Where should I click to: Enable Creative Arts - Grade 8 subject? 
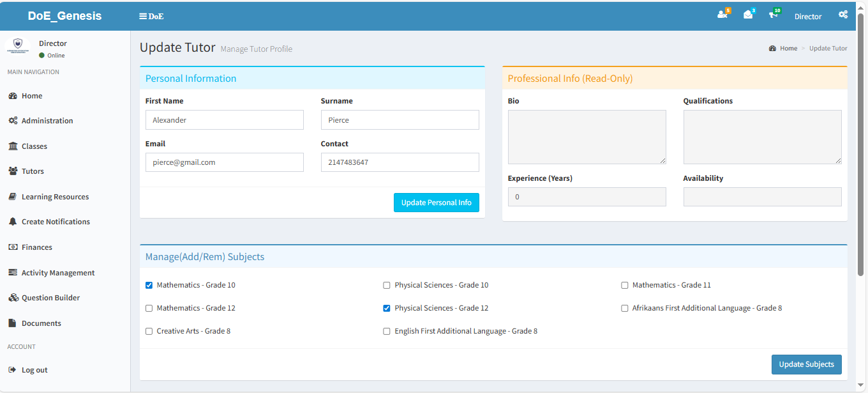click(149, 332)
